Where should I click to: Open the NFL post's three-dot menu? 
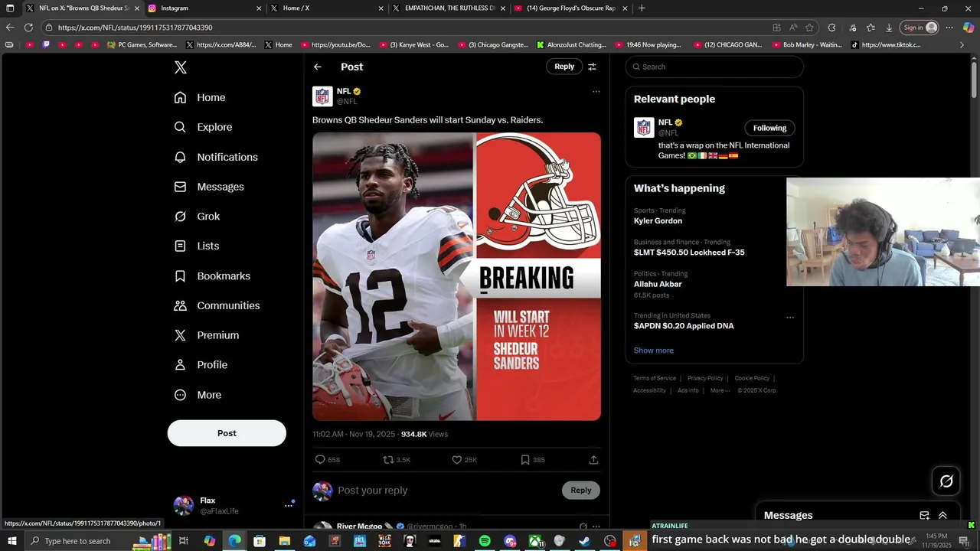(596, 92)
